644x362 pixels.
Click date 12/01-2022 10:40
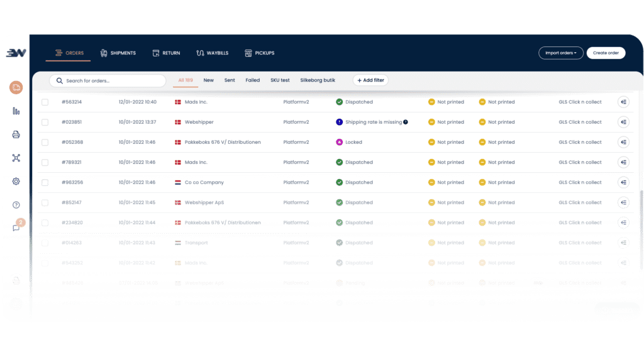[x=138, y=102]
